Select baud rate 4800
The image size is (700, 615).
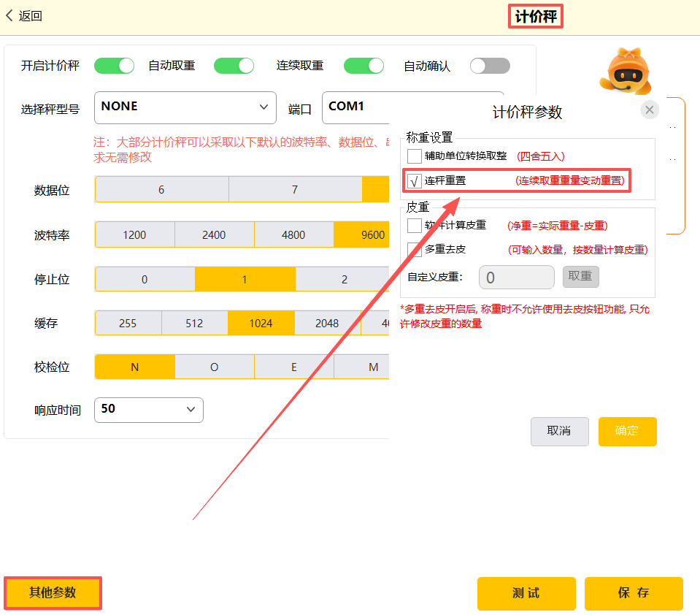(293, 235)
